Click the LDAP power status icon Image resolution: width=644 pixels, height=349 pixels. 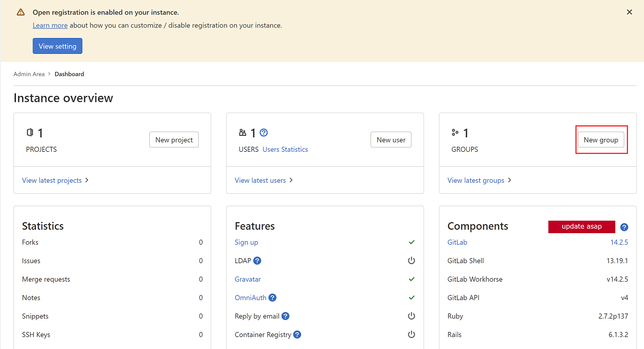click(411, 261)
